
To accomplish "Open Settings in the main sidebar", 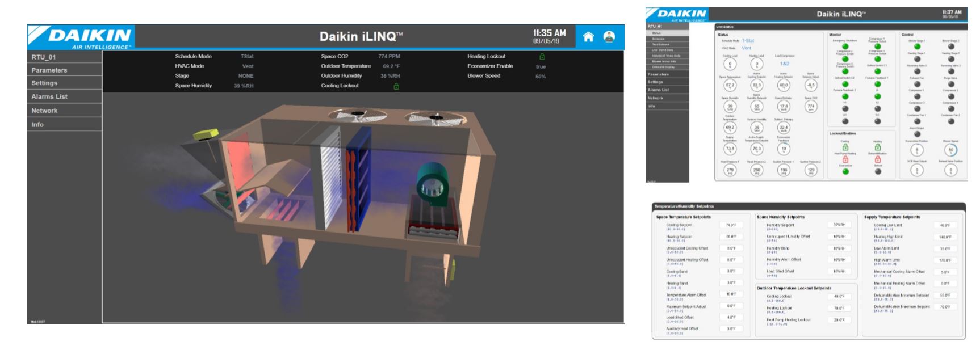I will [65, 83].
